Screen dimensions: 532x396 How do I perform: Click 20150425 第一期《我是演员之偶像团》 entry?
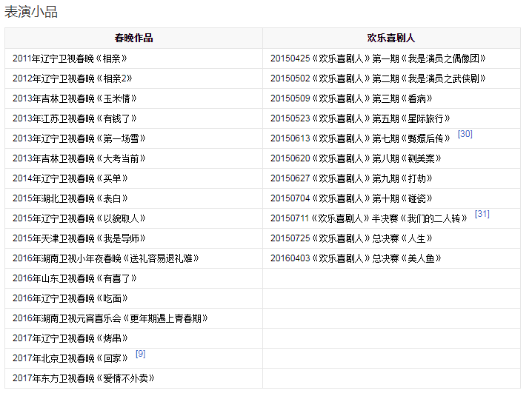[x=378, y=58]
